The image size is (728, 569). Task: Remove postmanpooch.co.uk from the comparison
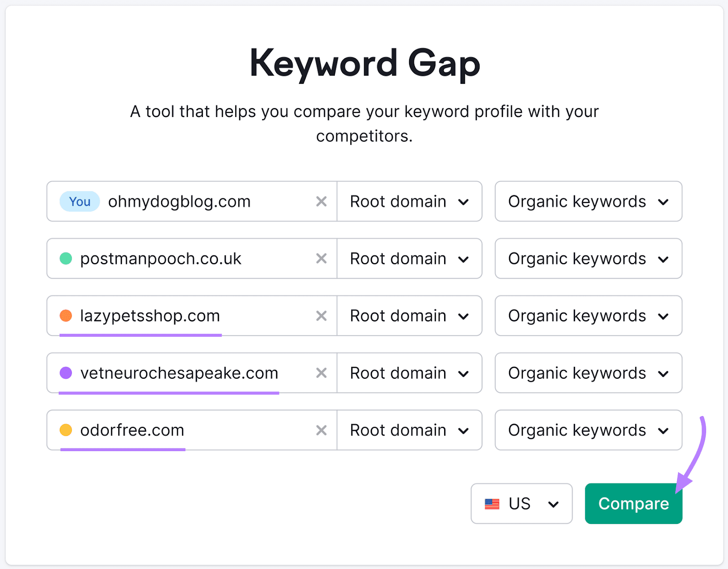pyautogui.click(x=321, y=259)
